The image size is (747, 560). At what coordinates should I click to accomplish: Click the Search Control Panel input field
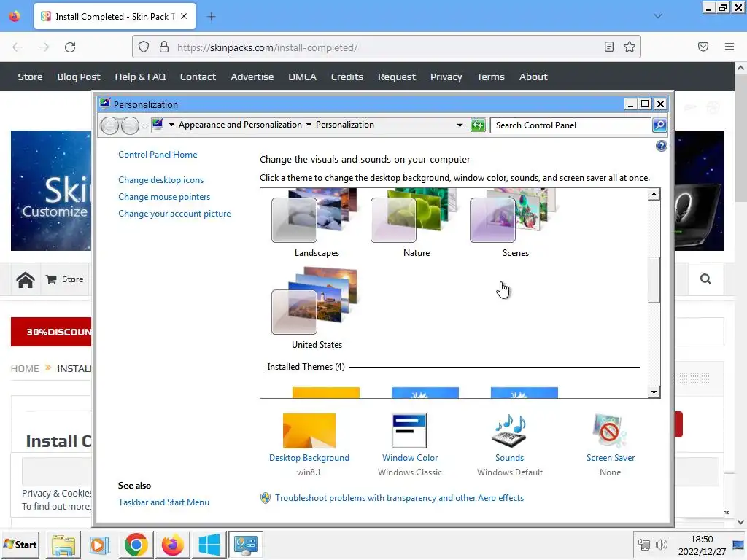click(570, 125)
